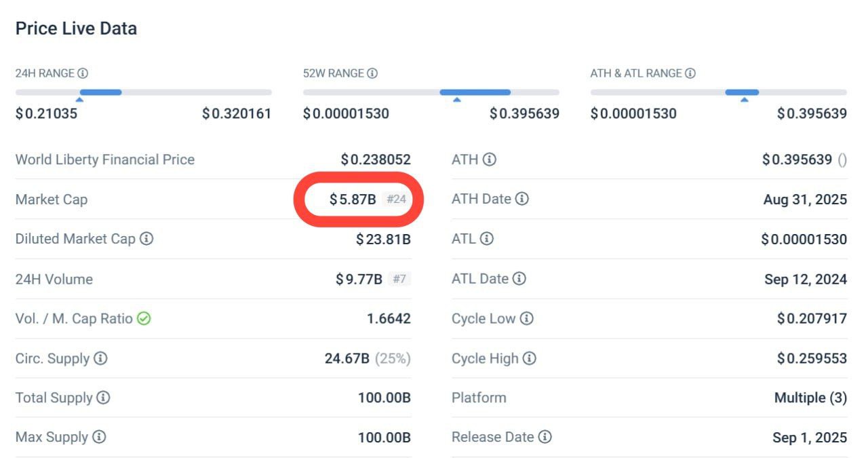Open the ATL info tooltip icon

[x=486, y=239]
